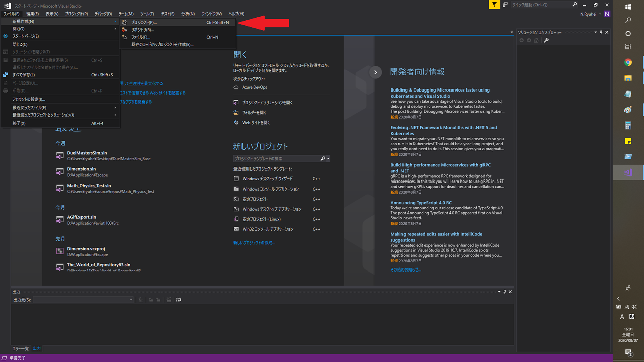Screen dimensions: 644x362
Task: Choose 既存のコードからプロジェクトを作成
Action: click(178, 44)
